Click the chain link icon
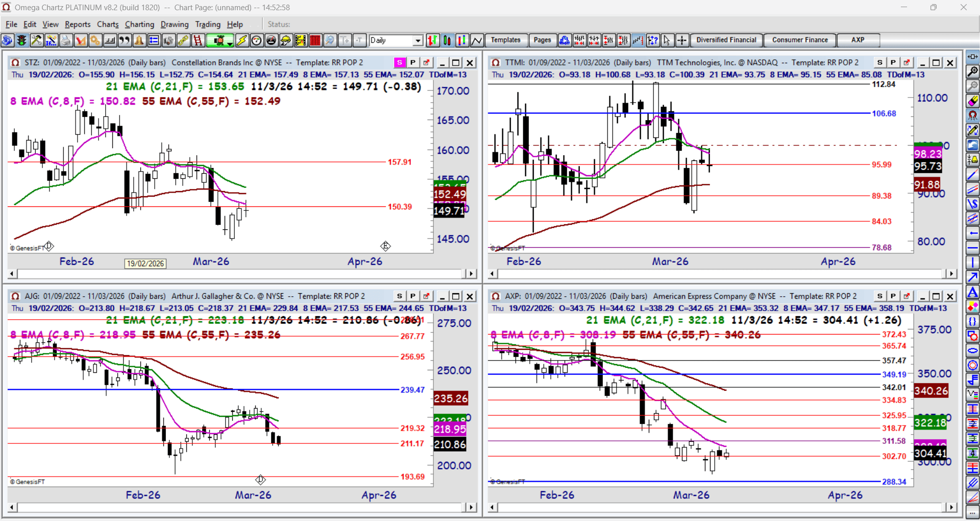 [x=183, y=40]
